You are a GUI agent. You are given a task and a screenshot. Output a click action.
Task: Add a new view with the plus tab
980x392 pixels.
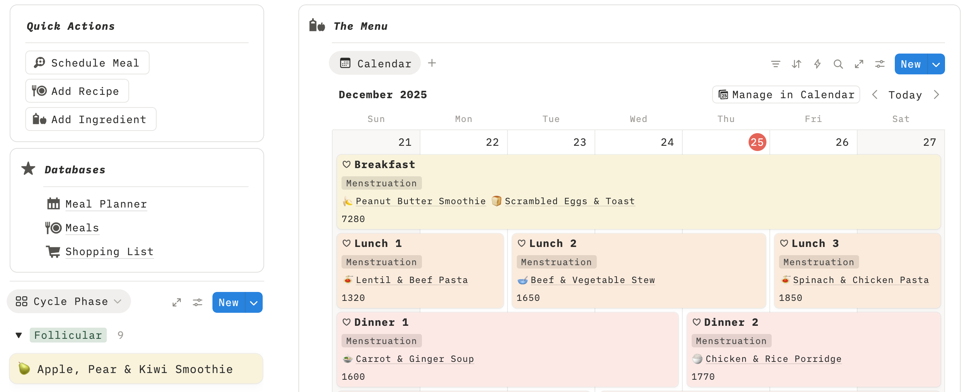(432, 63)
